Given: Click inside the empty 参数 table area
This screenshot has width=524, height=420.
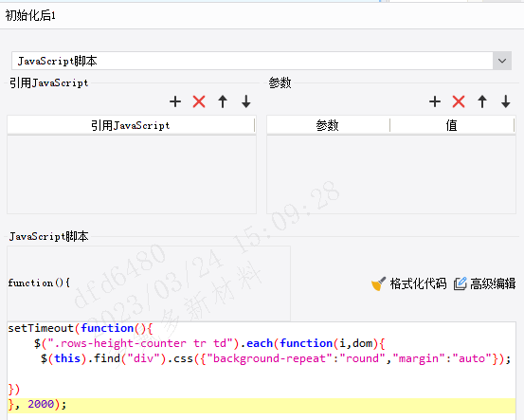Looking at the screenshot, I should pyautogui.click(x=391, y=174).
